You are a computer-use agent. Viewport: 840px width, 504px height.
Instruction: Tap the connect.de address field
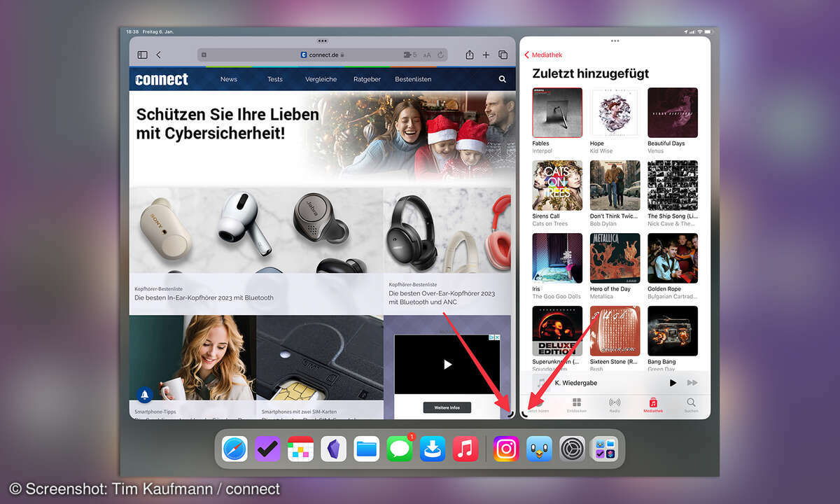pos(323,55)
